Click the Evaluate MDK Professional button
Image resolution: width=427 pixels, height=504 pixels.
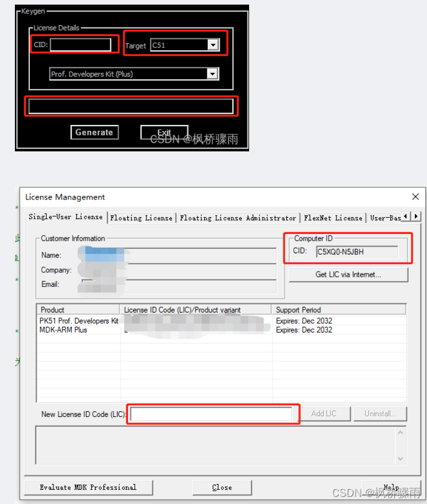88,487
